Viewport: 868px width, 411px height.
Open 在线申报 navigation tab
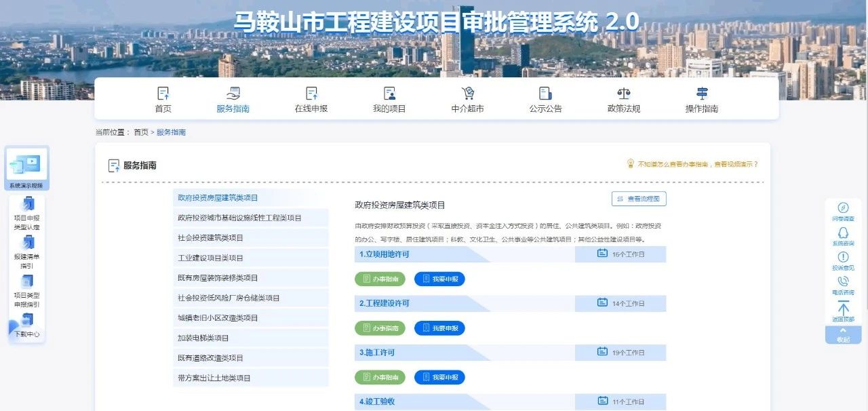pyautogui.click(x=311, y=100)
